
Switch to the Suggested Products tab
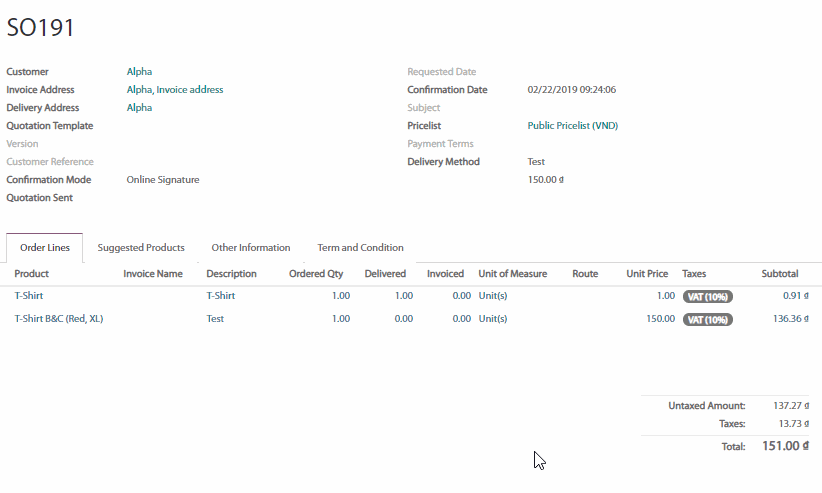click(141, 248)
